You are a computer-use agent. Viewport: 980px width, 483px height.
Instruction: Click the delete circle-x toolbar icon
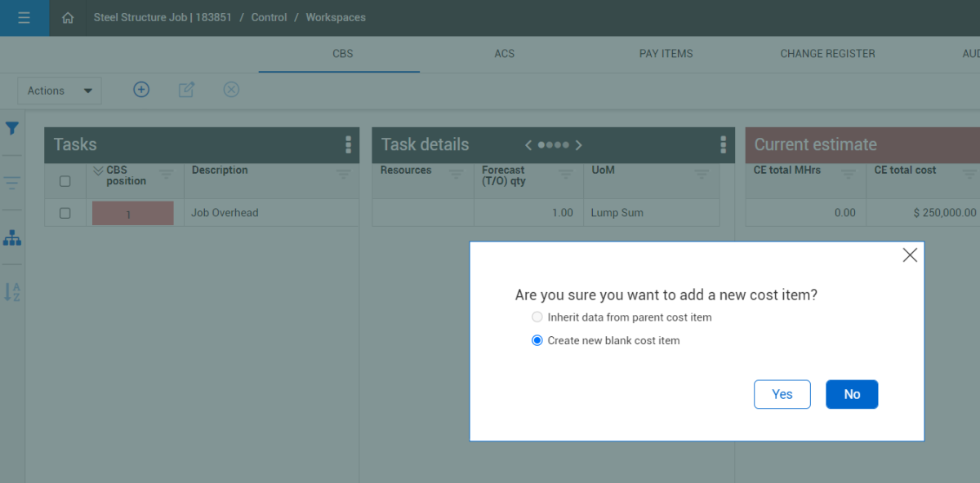(231, 90)
